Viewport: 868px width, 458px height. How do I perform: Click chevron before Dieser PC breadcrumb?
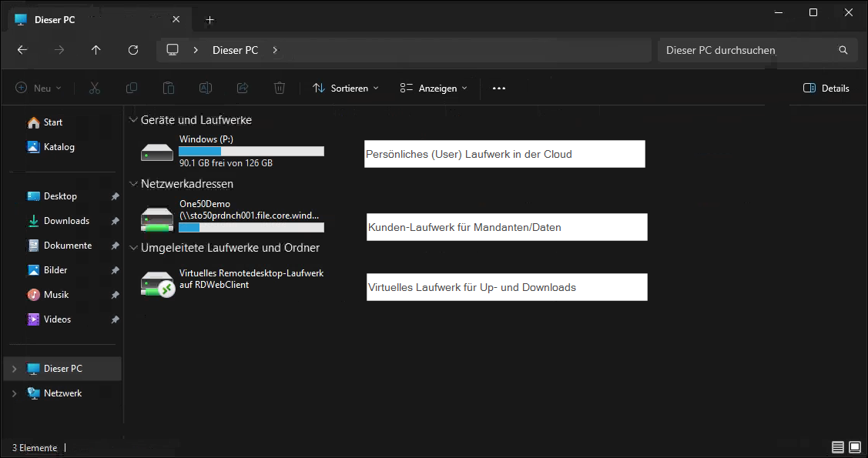196,50
